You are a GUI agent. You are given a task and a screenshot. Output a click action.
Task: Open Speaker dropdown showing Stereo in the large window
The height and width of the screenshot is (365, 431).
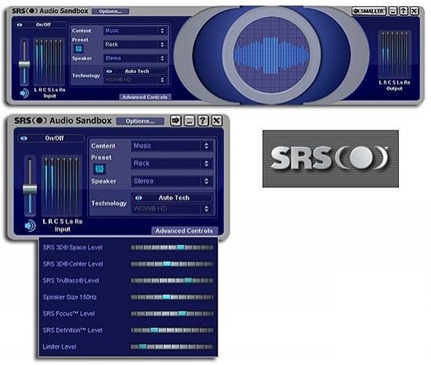pos(135,58)
